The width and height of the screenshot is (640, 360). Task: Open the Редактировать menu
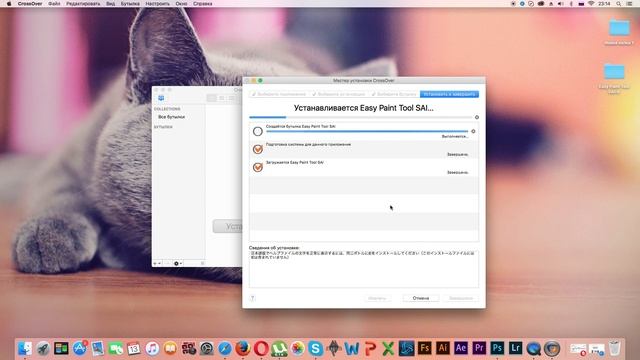tap(83, 4)
